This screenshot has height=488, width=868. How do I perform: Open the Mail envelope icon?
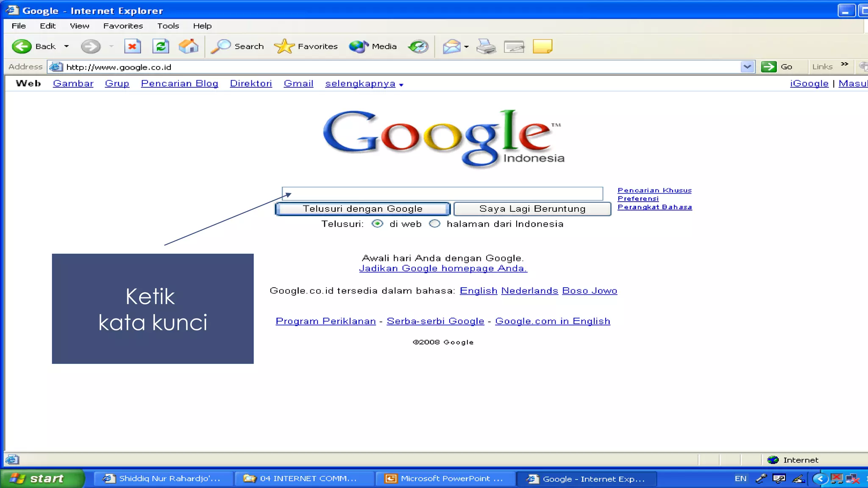(452, 46)
